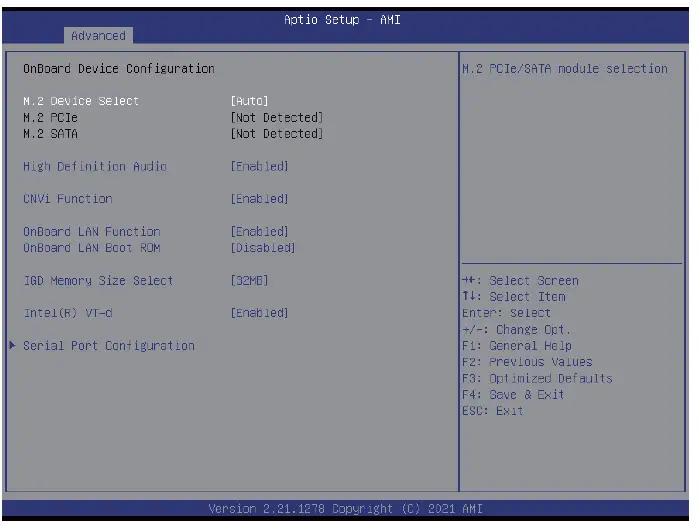Select the IGD Memory Size Select setting
699x521 pixels.
coord(98,281)
